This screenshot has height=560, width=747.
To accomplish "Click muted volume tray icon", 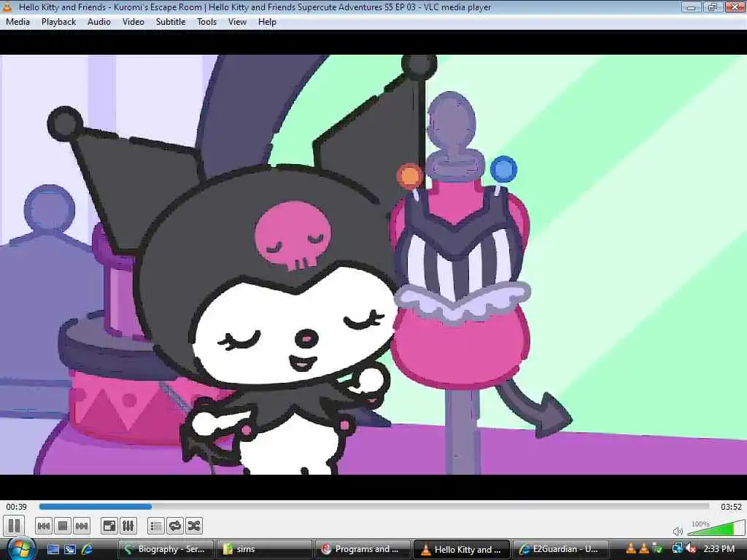I will coord(692,549).
